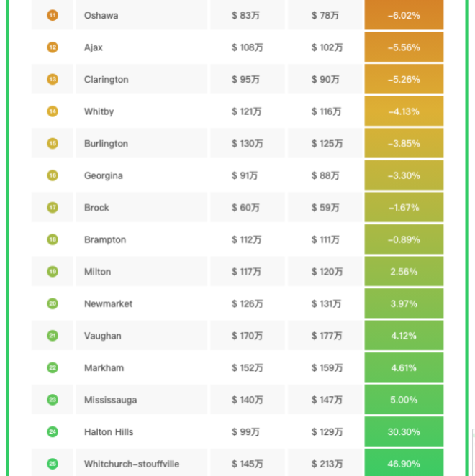The width and height of the screenshot is (475, 476).
Task: Select Vaughan's $170万 price cell
Action: pos(247,336)
